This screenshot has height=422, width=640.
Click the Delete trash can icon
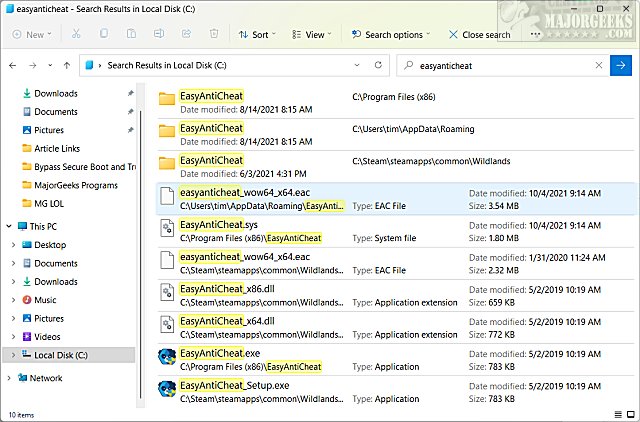213,34
